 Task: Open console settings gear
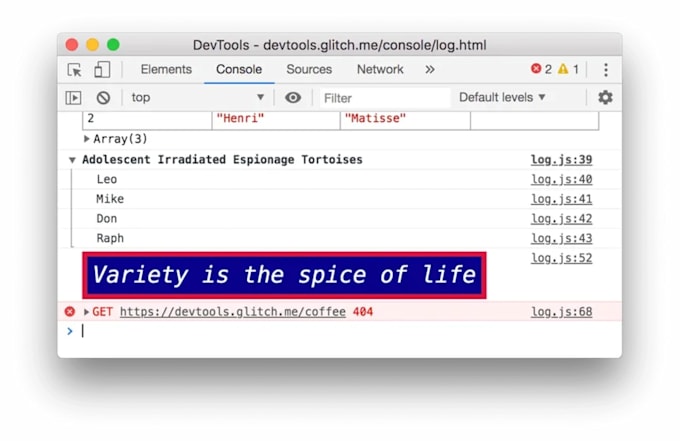pyautogui.click(x=605, y=98)
